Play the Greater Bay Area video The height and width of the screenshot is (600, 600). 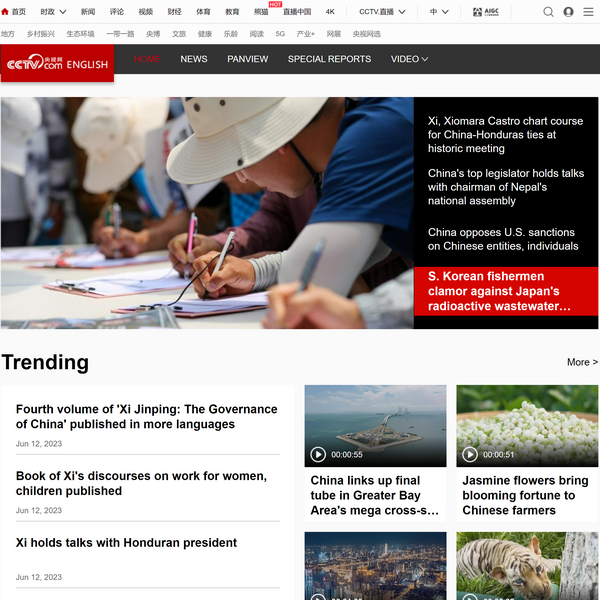click(318, 454)
